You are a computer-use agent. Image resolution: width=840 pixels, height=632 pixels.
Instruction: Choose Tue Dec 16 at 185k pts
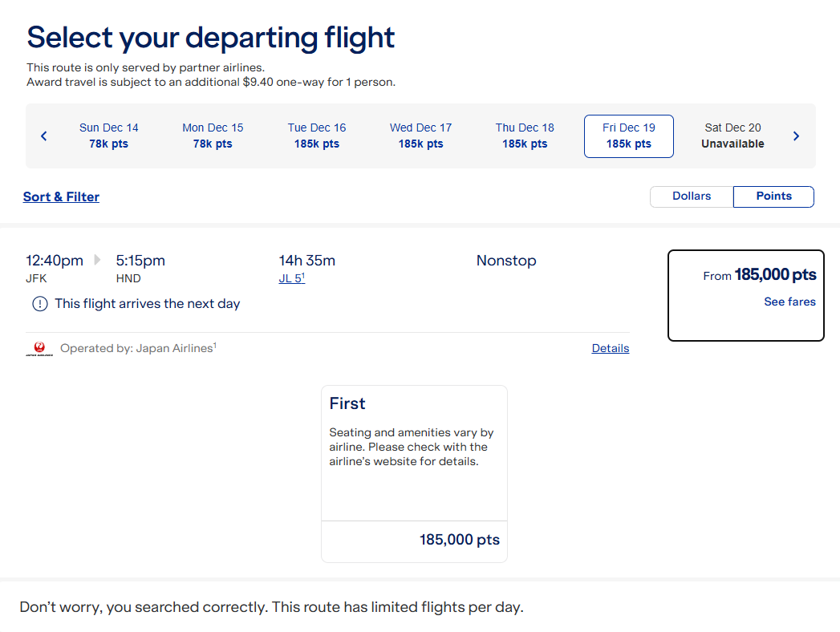click(317, 136)
